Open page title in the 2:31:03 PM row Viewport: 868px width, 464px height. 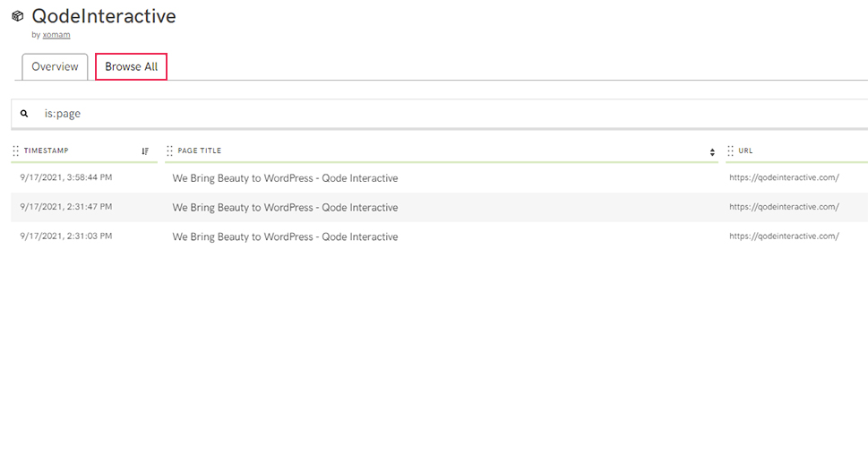point(285,237)
